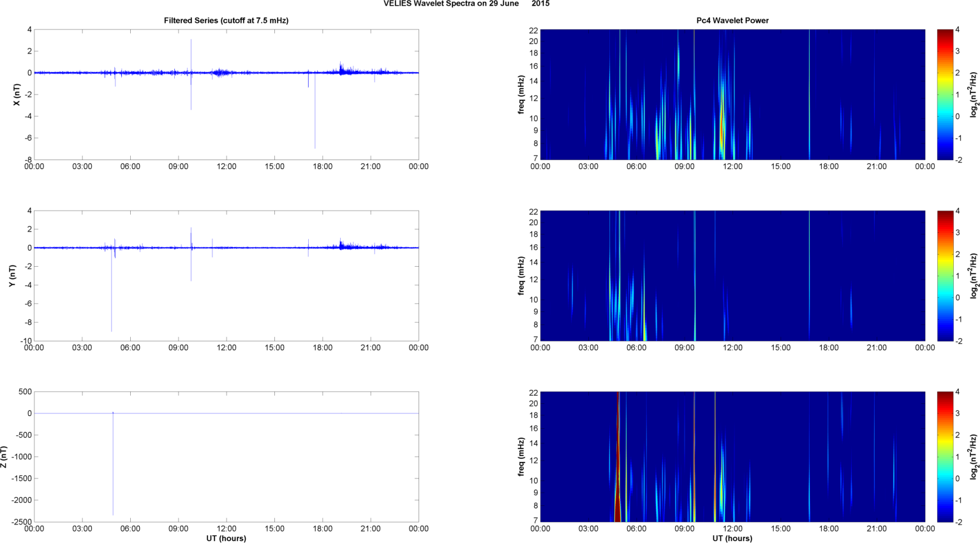Click the "X (nT)" axis label
The image size is (980, 543).
pos(17,94)
